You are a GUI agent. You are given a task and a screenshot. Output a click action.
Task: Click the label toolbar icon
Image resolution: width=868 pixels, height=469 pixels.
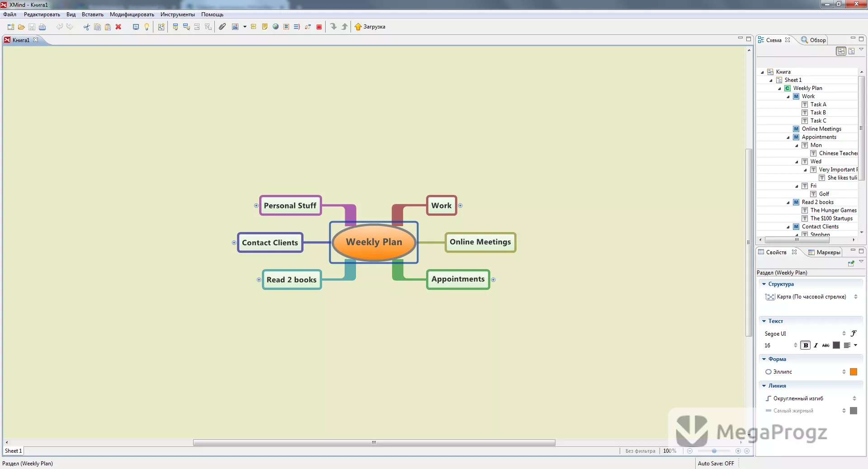click(x=254, y=27)
